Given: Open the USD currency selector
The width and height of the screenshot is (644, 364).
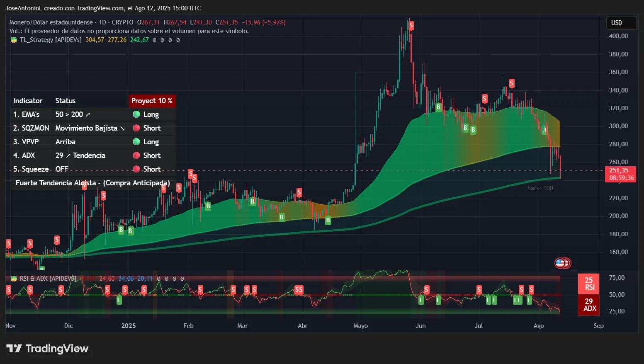Looking at the screenshot, I should coord(621,23).
